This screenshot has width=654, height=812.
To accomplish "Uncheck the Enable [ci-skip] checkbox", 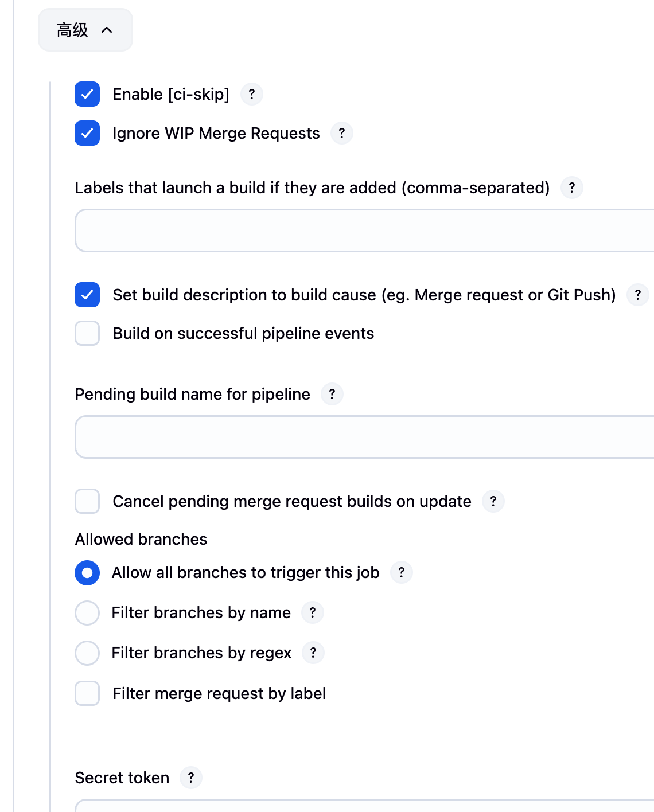I will pos(87,94).
